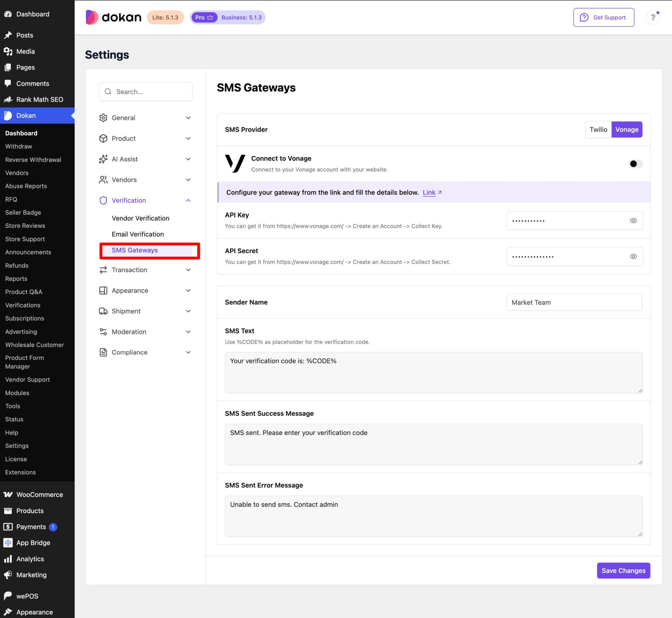Screen dimensions: 672x618
Task: Click the Transaction arrows icon
Action: click(103, 270)
